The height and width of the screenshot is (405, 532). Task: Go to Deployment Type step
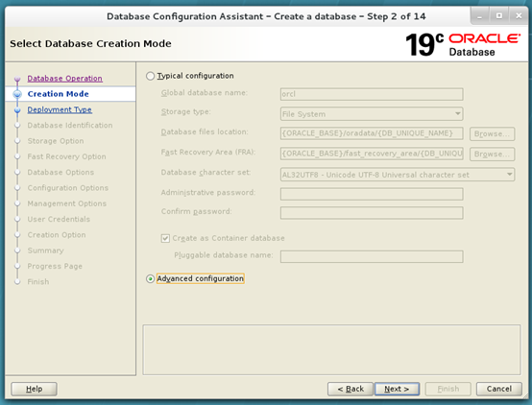coord(60,109)
